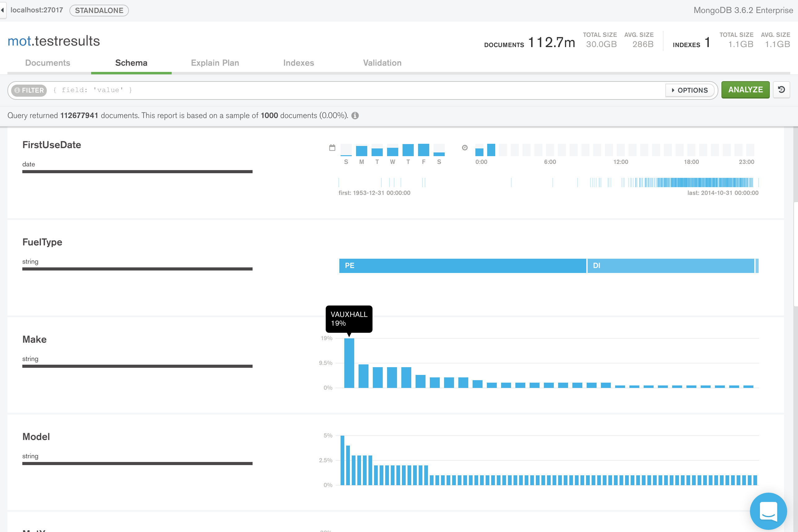Click the VAUXHALL bar in Make chart

coord(349,363)
